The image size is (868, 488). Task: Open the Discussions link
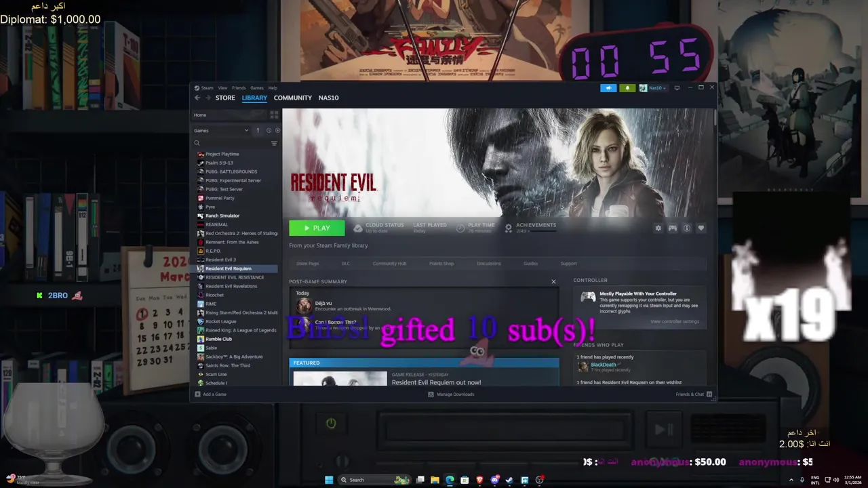click(x=489, y=264)
